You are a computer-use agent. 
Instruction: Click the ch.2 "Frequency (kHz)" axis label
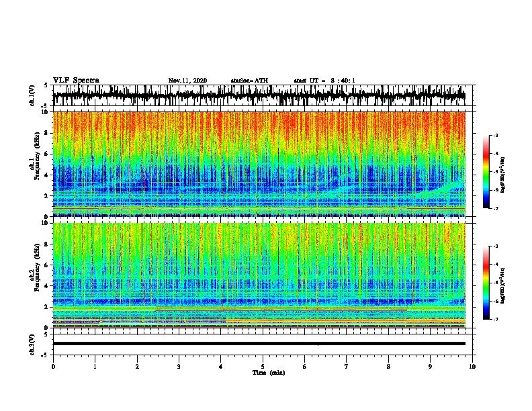tap(37, 267)
